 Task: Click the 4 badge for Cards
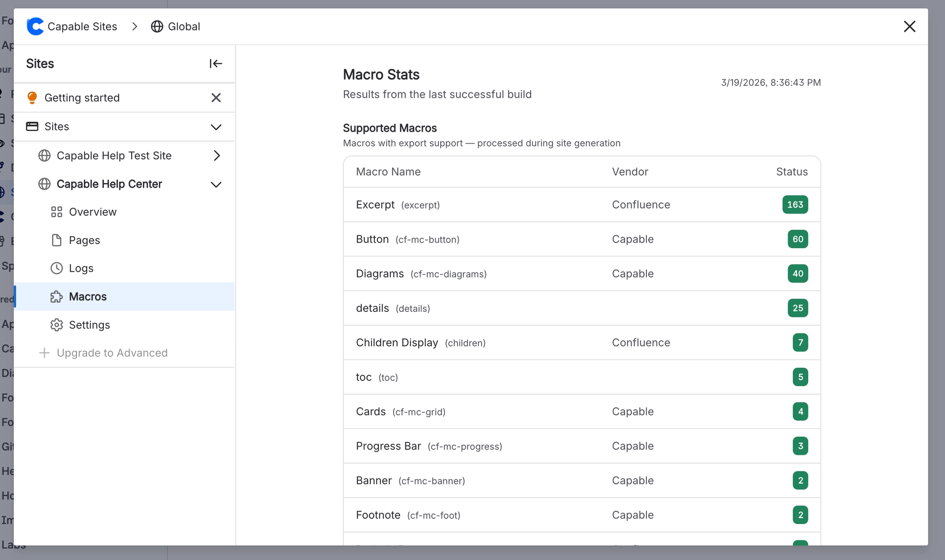(801, 411)
